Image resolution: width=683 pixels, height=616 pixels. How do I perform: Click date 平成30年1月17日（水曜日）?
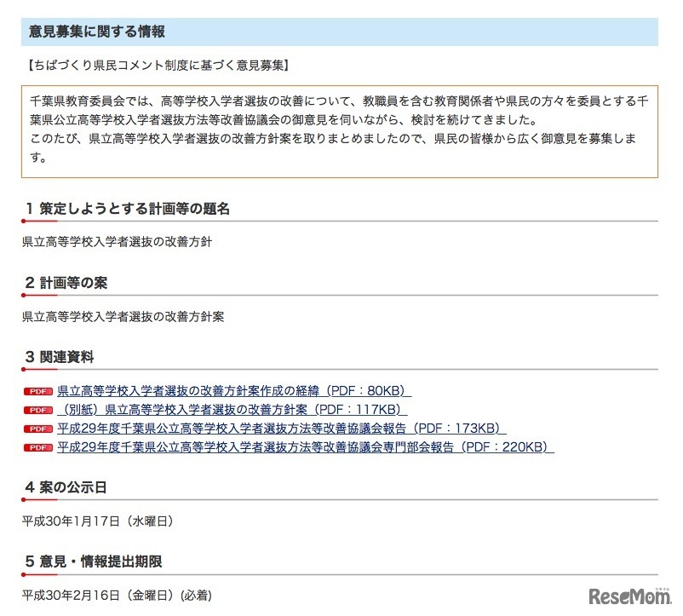(x=98, y=521)
